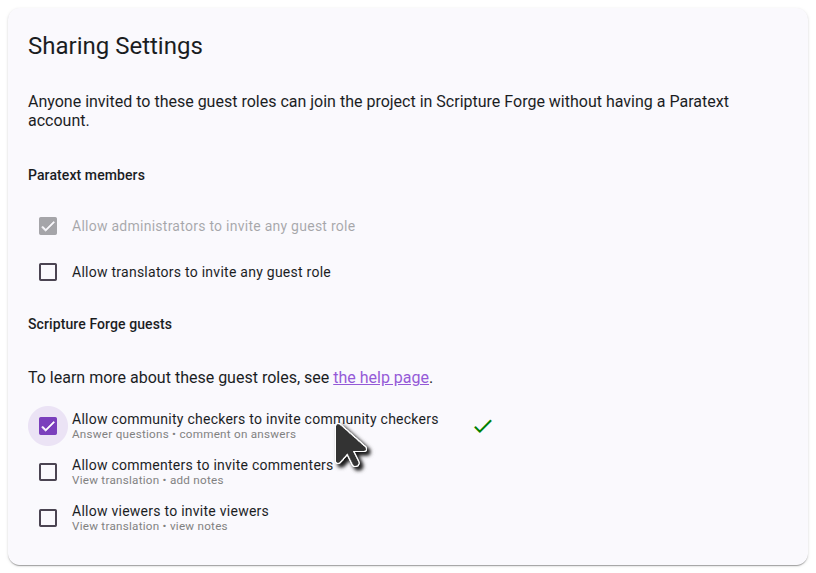Click the 'View translation • view notes' subtext
816x573 pixels.
click(x=150, y=527)
